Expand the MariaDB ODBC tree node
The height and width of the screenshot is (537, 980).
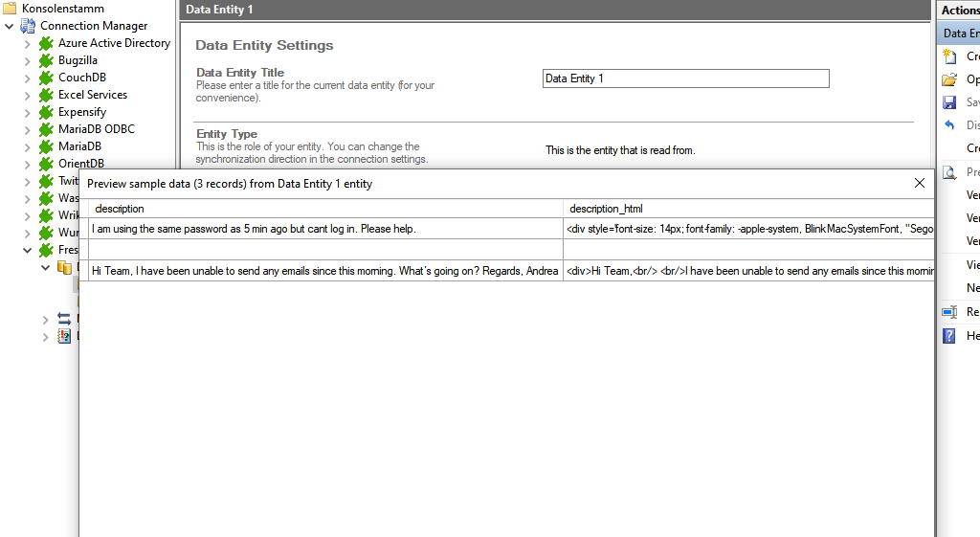pos(28,130)
